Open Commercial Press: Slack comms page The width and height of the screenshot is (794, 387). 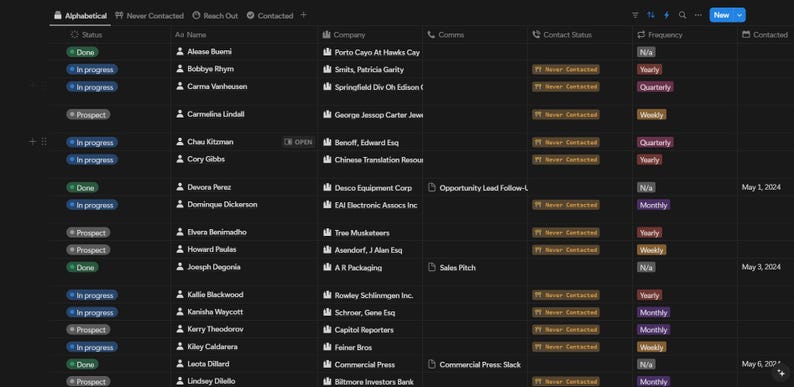coord(480,364)
